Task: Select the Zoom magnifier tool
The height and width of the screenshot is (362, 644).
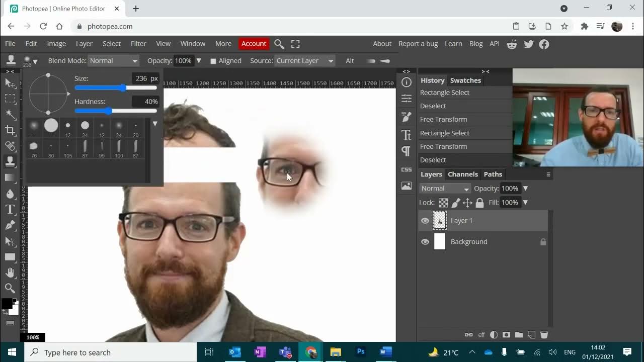Action: click(10, 288)
